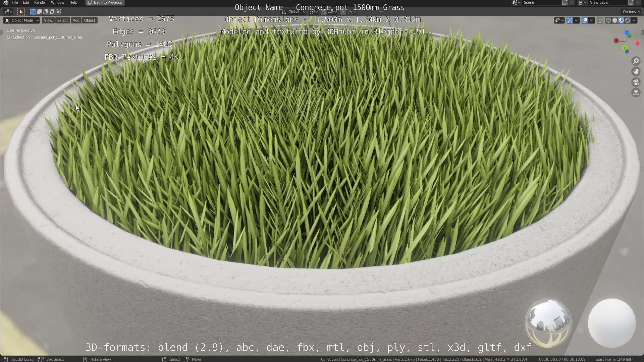Open the File menu
The width and height of the screenshot is (644, 362).
[15, 2]
